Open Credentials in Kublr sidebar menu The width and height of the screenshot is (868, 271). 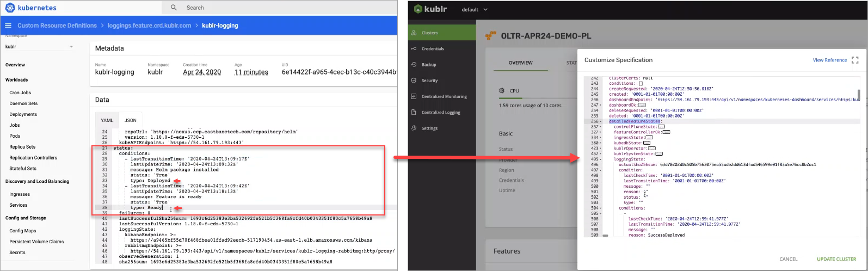442,48
